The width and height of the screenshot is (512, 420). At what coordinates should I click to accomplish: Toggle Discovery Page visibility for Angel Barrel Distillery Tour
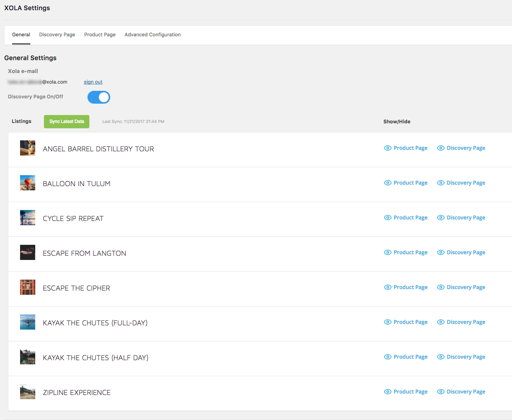pos(461,148)
